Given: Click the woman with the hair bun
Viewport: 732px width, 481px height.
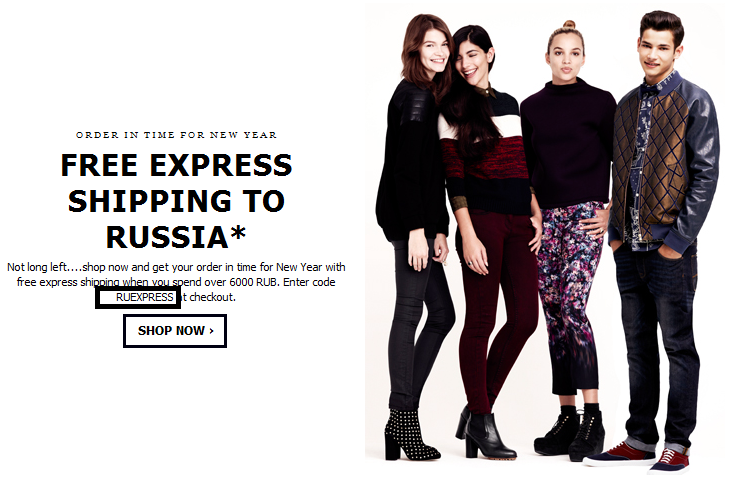Looking at the screenshot, I should click(567, 233).
